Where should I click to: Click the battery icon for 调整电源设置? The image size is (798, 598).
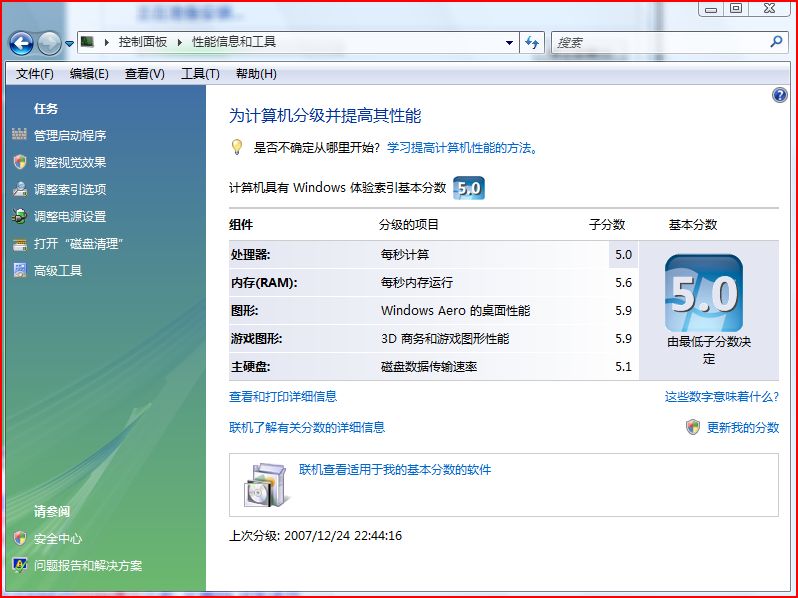coord(19,216)
